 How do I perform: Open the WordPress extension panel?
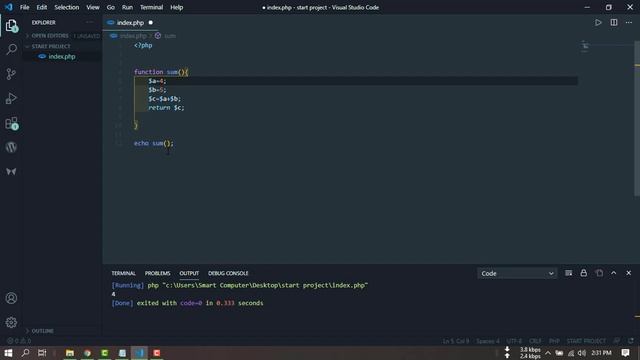pos(11,147)
